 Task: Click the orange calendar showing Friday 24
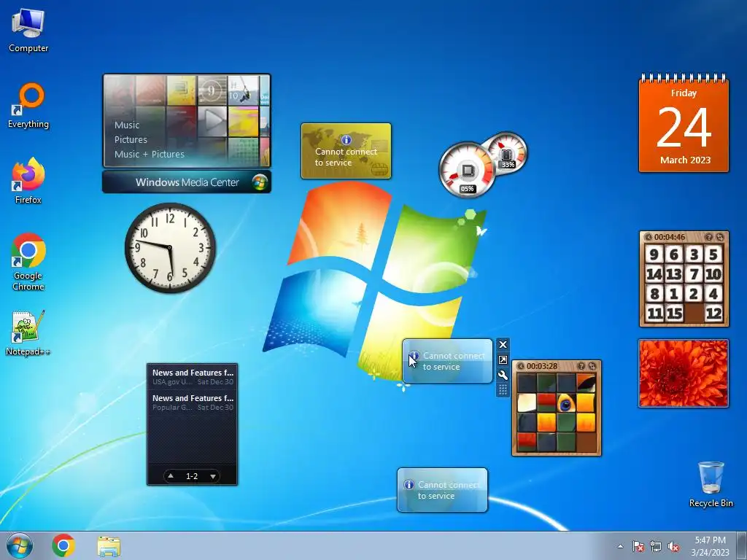684,122
